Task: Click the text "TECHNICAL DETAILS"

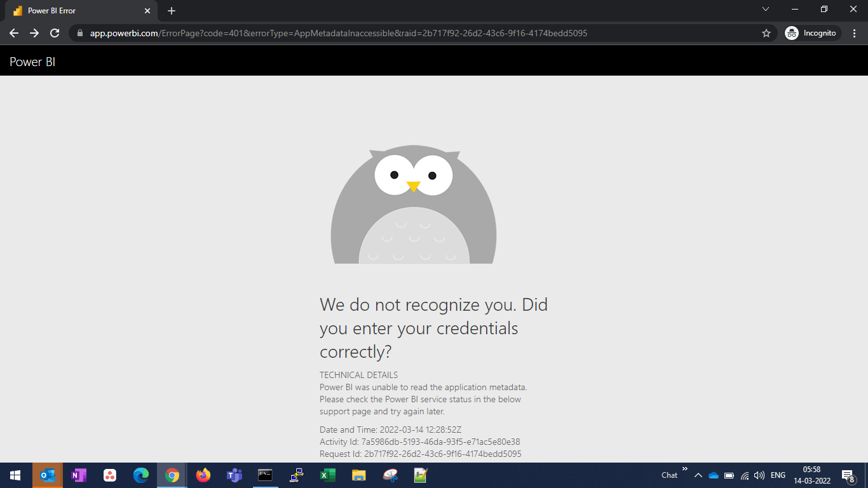Action: click(x=358, y=375)
